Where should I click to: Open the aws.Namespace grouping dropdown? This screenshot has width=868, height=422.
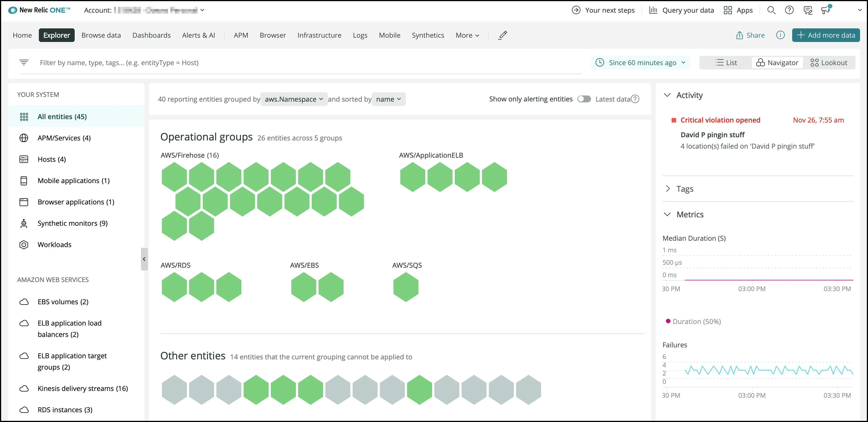[294, 99]
